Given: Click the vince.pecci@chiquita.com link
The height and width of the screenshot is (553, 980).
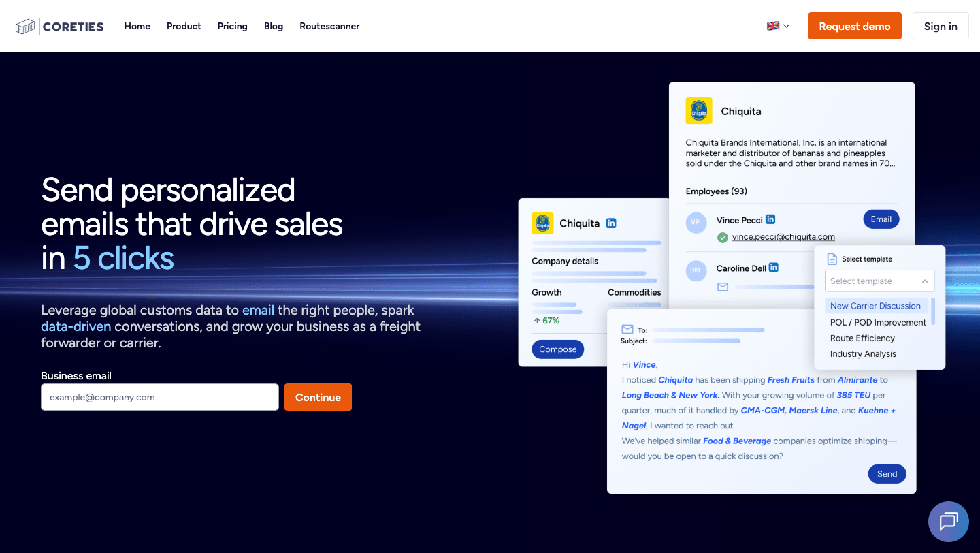Looking at the screenshot, I should point(783,237).
